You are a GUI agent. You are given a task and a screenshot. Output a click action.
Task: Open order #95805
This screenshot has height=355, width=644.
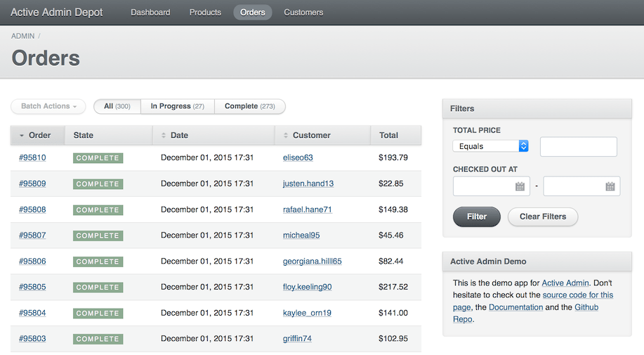(x=32, y=287)
